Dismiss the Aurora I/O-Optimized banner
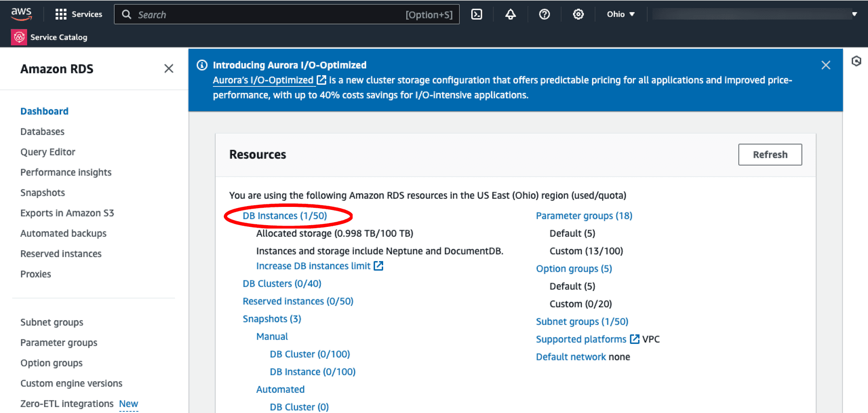868x413 pixels. coord(826,65)
